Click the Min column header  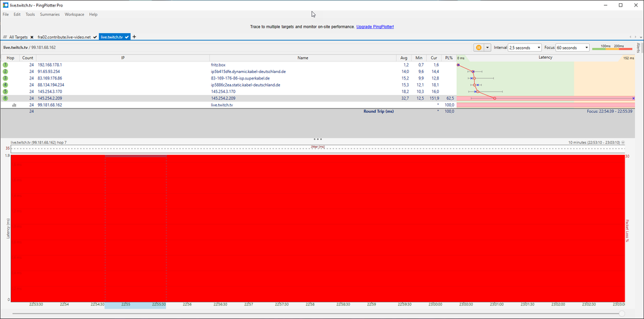(x=419, y=58)
